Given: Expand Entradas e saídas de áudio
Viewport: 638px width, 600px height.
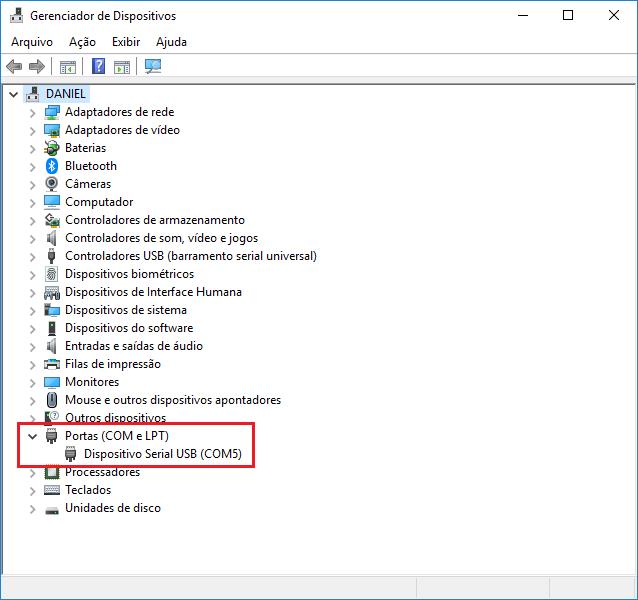Looking at the screenshot, I should 33,347.
